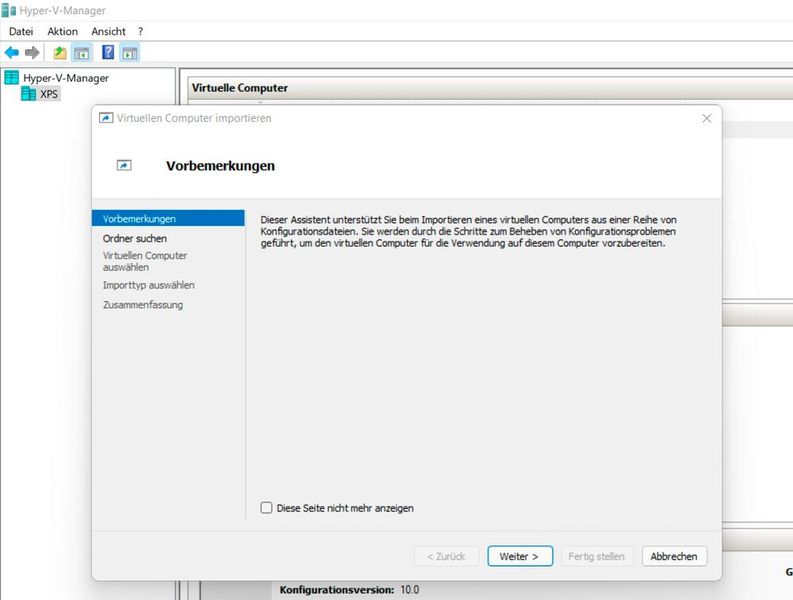Select the Zusammenfassung wizard step

coord(143,305)
